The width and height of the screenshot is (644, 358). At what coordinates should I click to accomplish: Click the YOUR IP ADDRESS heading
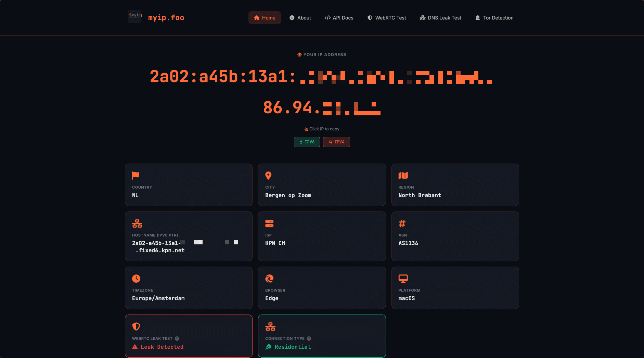(x=325, y=55)
